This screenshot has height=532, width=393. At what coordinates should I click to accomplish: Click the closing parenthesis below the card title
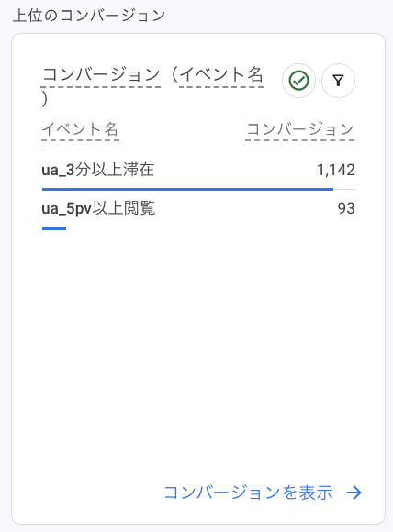coord(45,99)
